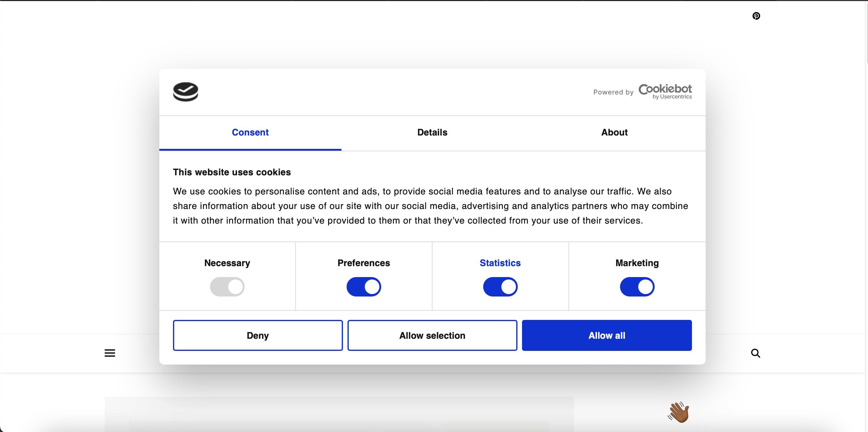Screen dimensions: 868x432
Task: Switch to the Details tab
Action: [x=432, y=132]
